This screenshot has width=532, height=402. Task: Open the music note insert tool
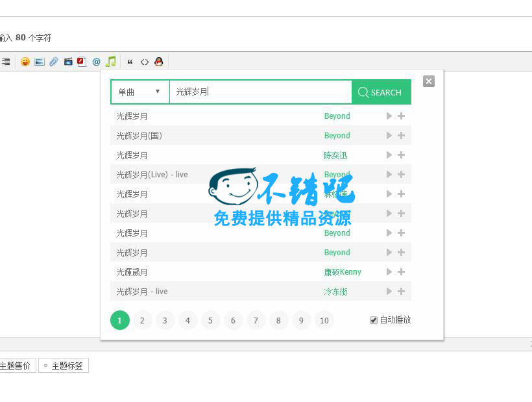110,62
